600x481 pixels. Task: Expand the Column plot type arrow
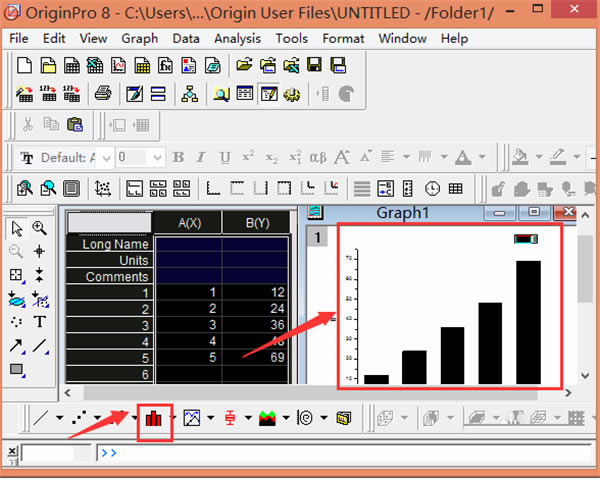point(173,418)
